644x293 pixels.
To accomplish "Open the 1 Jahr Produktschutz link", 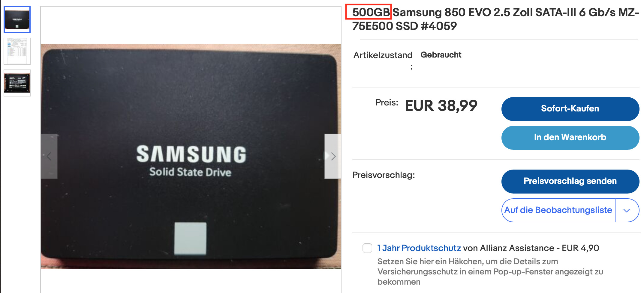I will pos(419,248).
